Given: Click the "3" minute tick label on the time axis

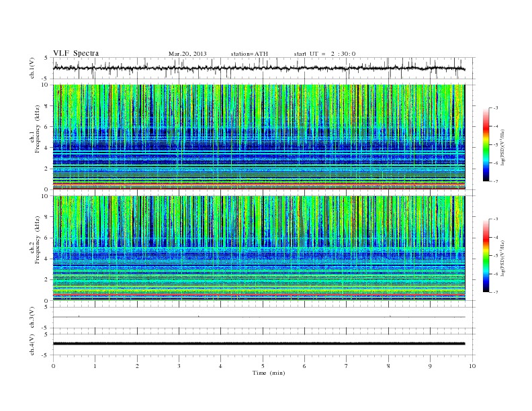Looking at the screenshot, I should click(179, 366).
